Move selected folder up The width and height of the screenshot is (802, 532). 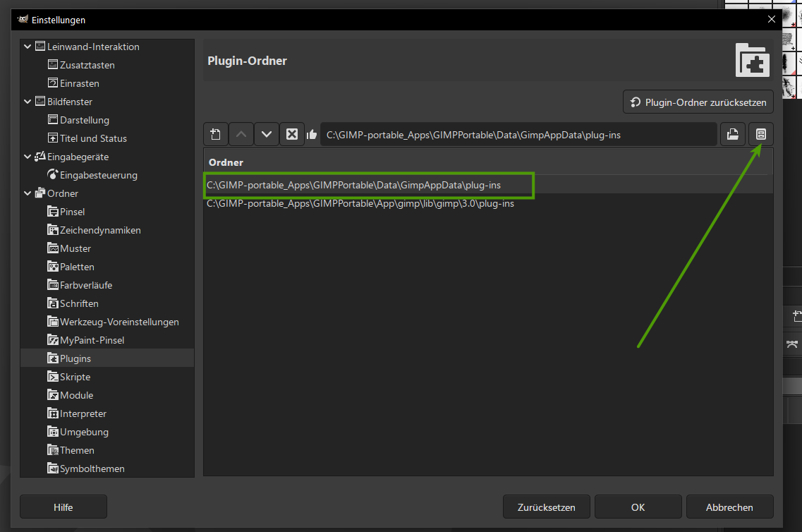(x=241, y=135)
